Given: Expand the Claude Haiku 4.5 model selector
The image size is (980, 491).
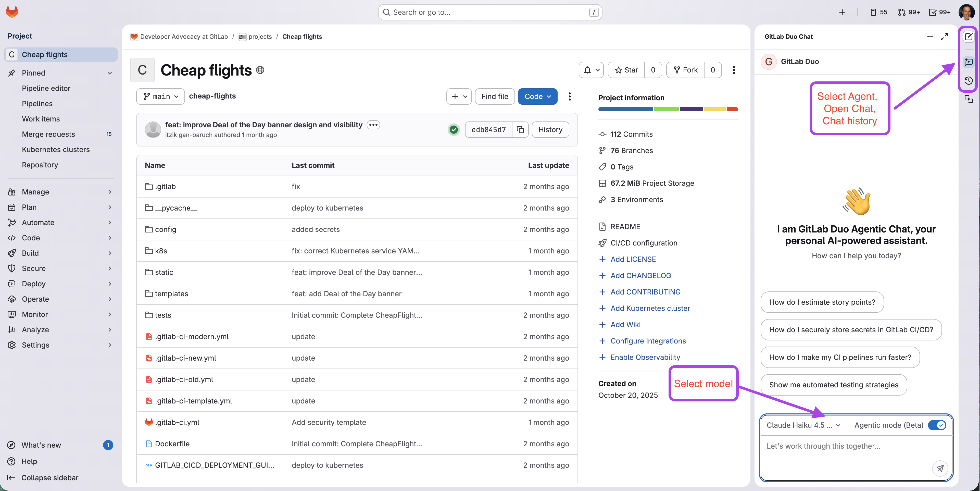Looking at the screenshot, I should (x=803, y=425).
